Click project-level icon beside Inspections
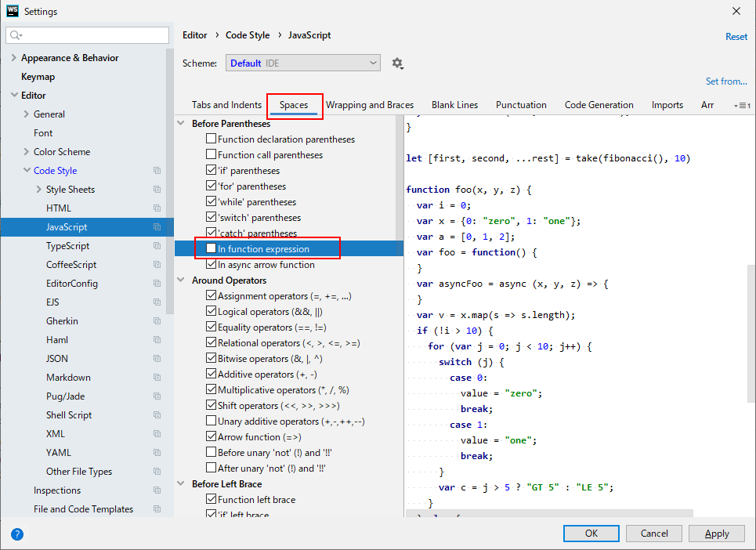 157,490
